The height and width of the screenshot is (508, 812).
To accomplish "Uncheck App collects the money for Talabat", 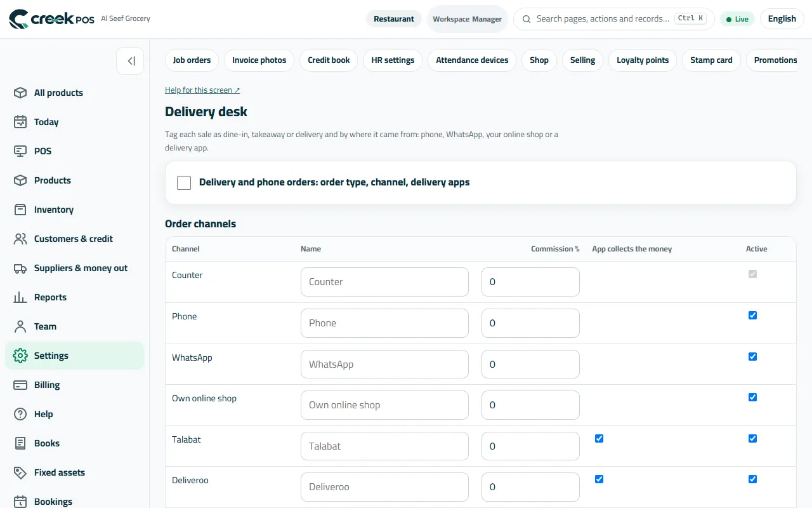I will click(x=599, y=439).
